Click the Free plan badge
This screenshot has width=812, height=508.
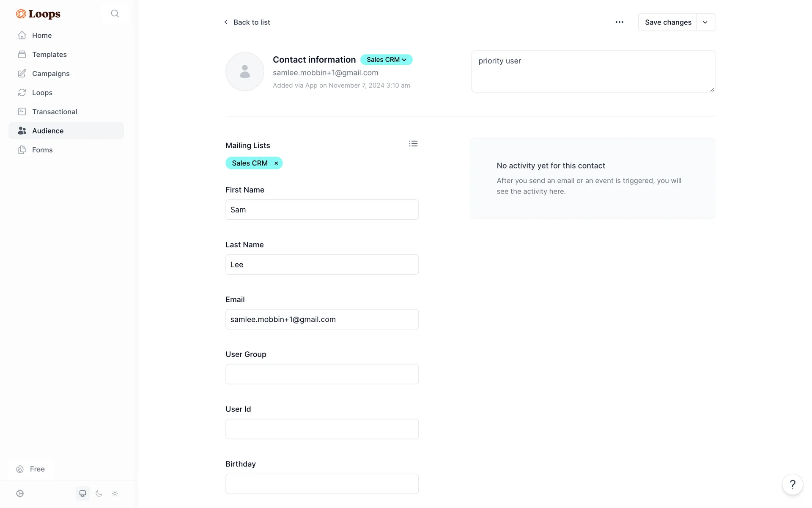click(x=31, y=469)
